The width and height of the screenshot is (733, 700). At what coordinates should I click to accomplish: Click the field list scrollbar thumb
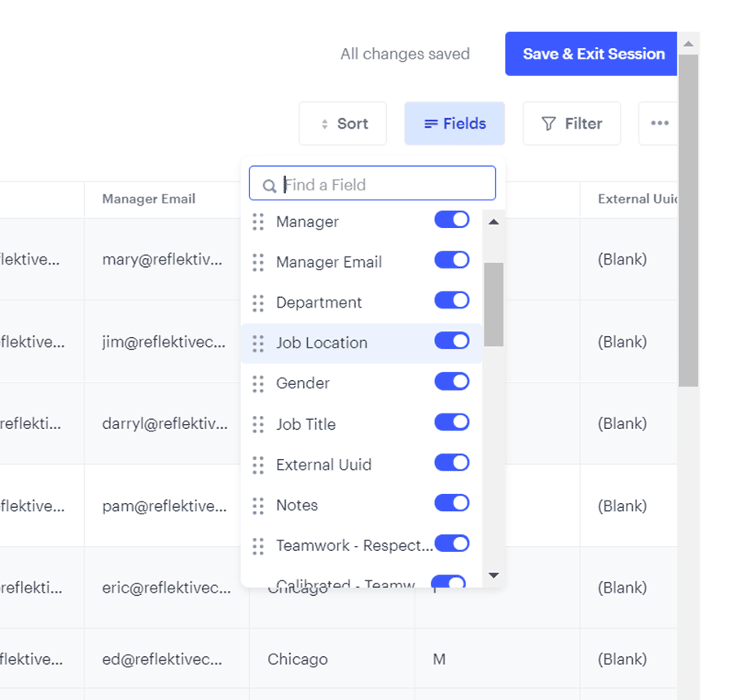click(x=494, y=304)
